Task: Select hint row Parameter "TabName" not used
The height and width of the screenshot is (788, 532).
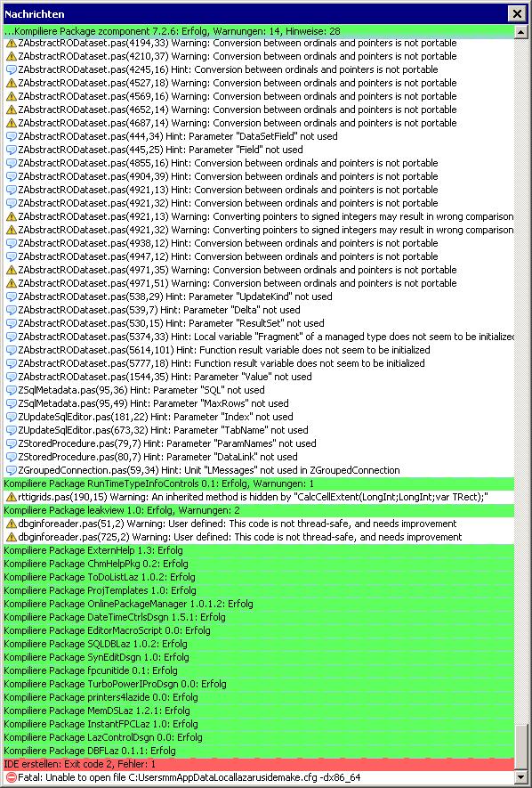Action: click(x=259, y=430)
